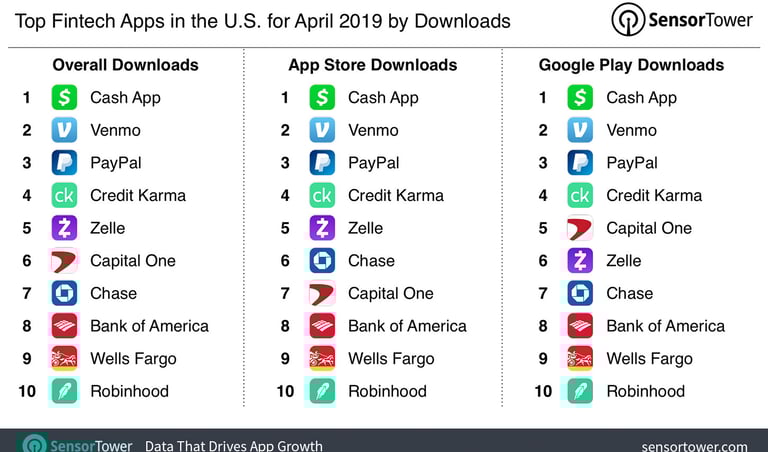The image size is (768, 452).
Task: Click the PayPal icon in Google Play Downloads
Action: pos(580,163)
